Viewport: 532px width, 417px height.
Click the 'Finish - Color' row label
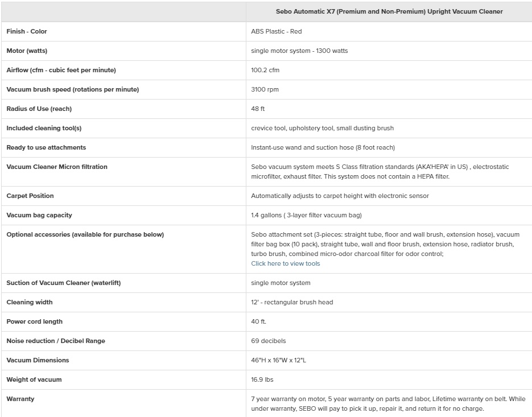click(27, 31)
